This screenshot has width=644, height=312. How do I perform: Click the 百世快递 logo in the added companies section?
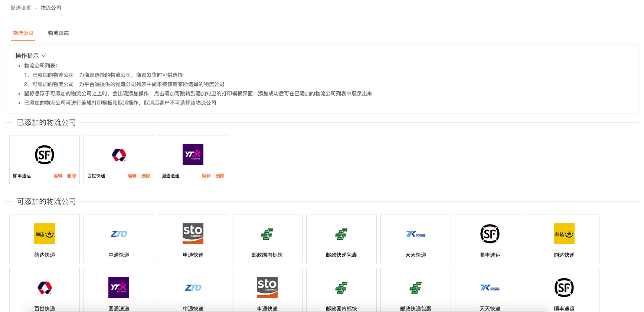point(119,155)
